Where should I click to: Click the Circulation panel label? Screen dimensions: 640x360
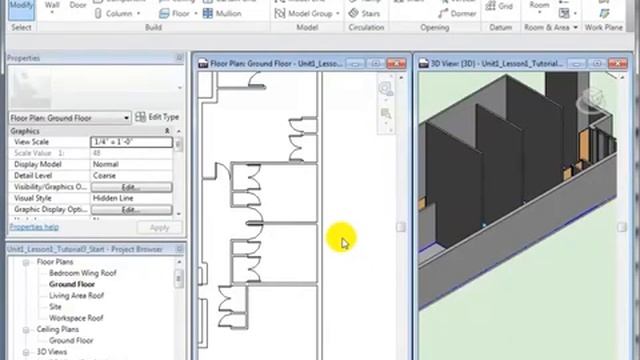(x=366, y=27)
